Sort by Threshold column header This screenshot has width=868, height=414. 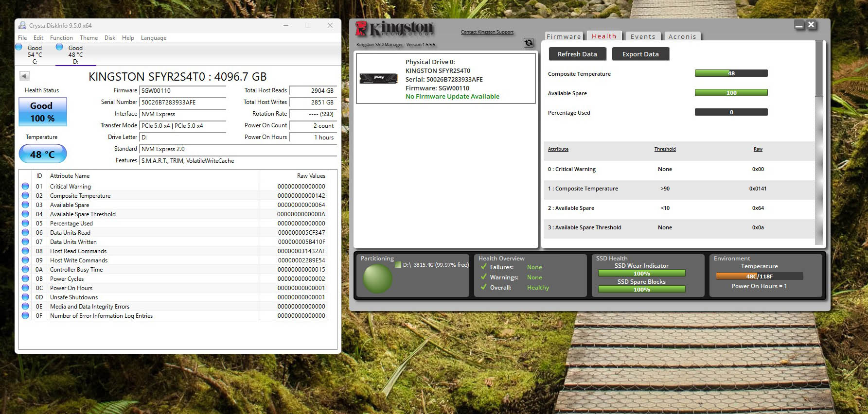click(665, 149)
